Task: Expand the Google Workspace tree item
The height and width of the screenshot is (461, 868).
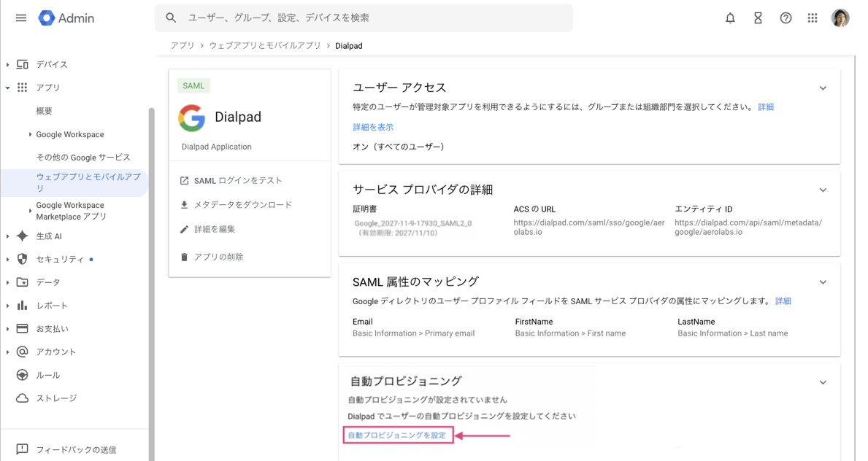Action: point(30,134)
